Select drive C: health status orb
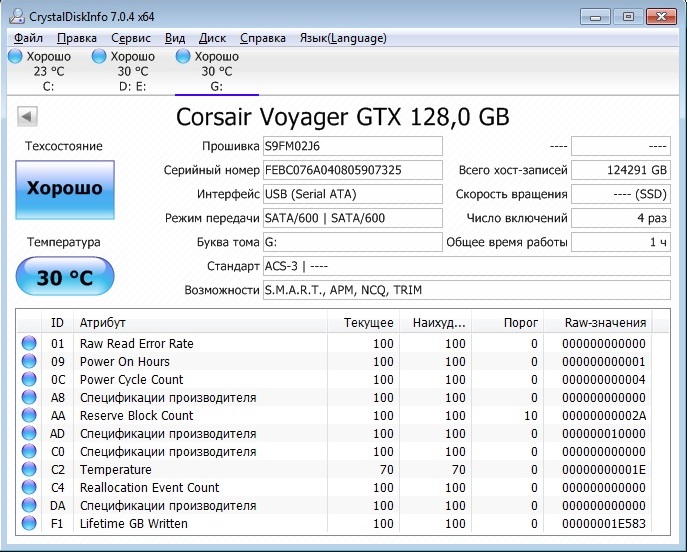Image resolution: width=687 pixels, height=552 pixels. [15, 56]
